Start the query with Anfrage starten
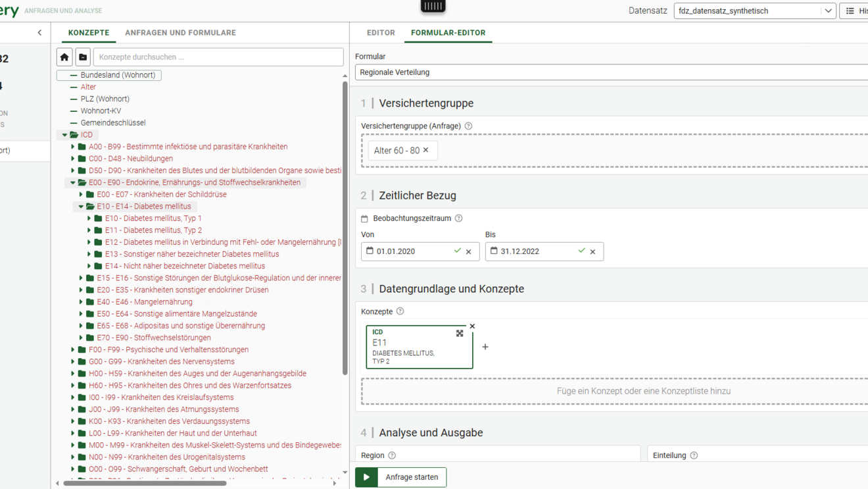Viewport: 868px width, 489px height. 400,477
